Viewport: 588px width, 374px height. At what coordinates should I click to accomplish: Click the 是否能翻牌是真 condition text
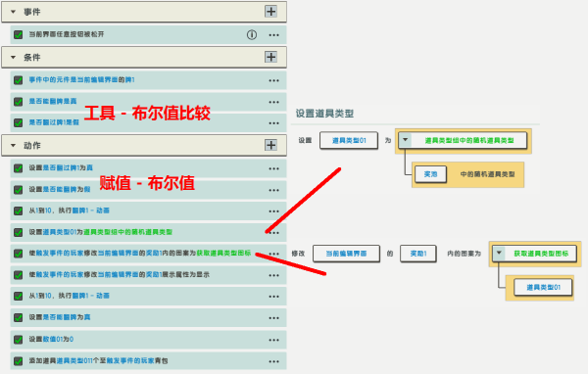(x=53, y=101)
